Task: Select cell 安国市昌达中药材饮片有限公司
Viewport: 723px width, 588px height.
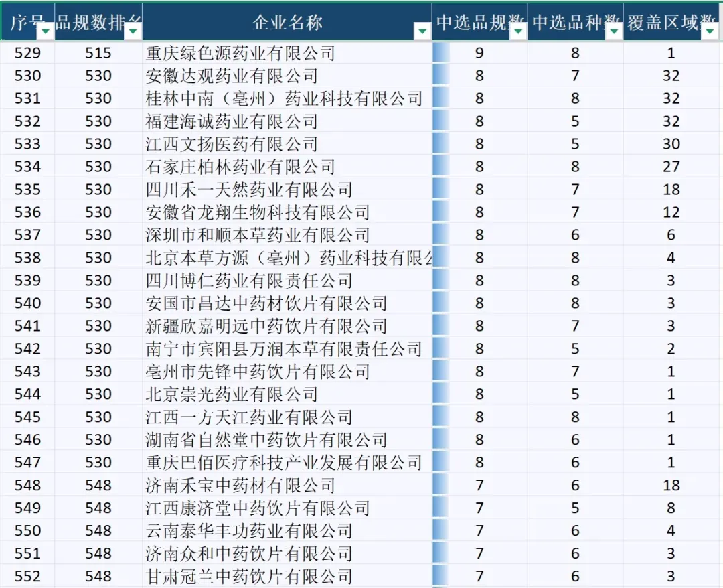Action: [287, 303]
